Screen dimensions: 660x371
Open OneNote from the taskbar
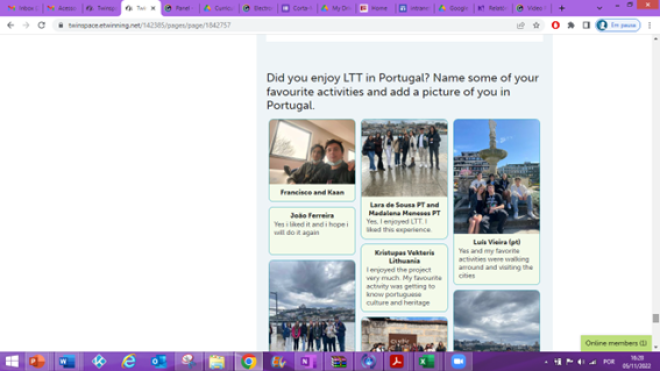coord(308,362)
